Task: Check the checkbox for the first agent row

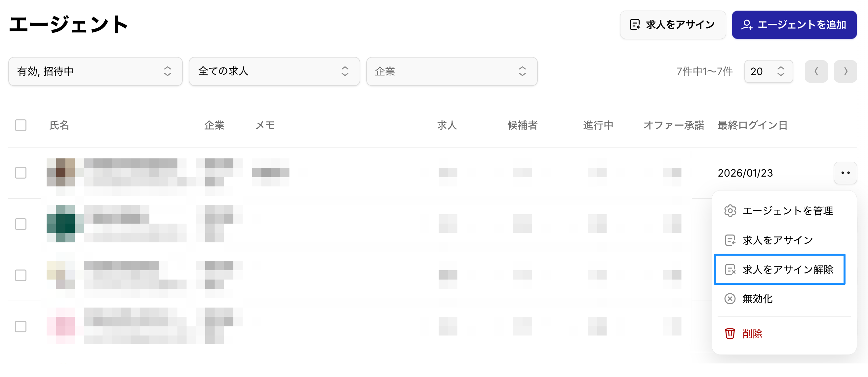Action: click(20, 173)
